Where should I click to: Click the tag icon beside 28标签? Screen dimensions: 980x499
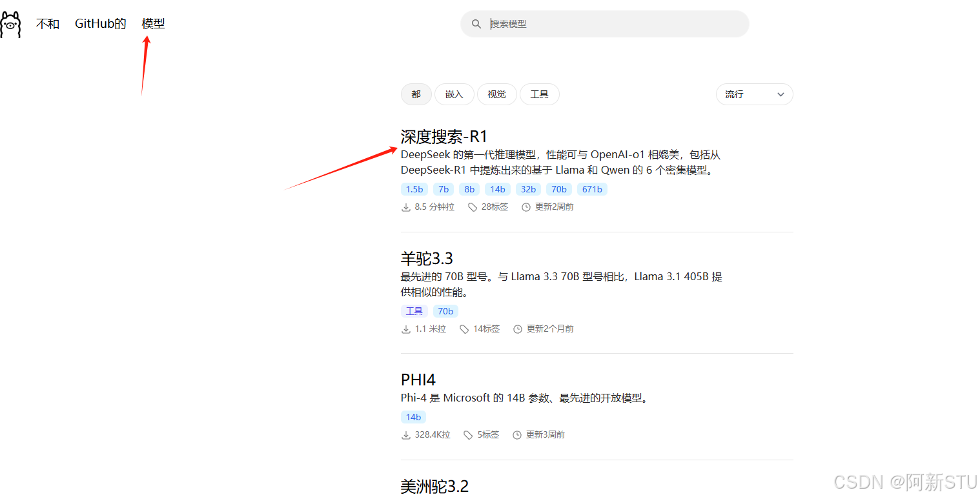coord(473,207)
